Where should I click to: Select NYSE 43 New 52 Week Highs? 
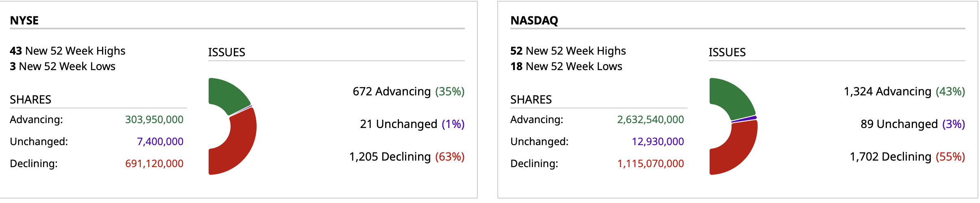[x=68, y=51]
